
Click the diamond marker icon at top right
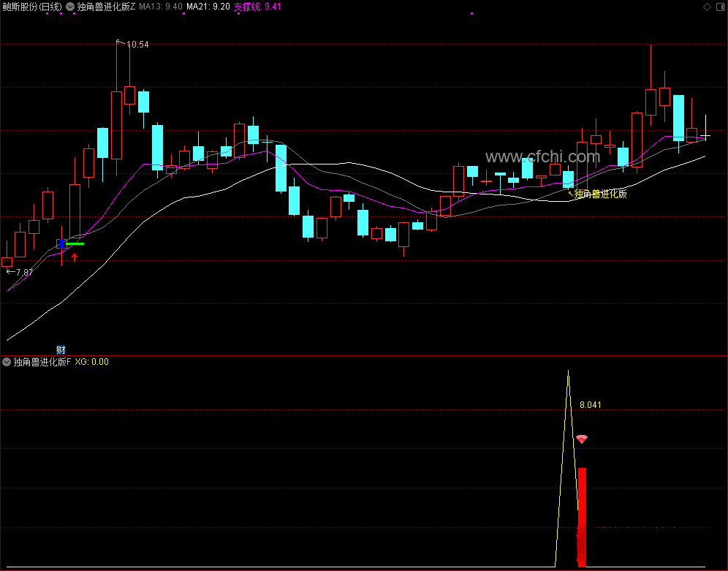pos(707,7)
